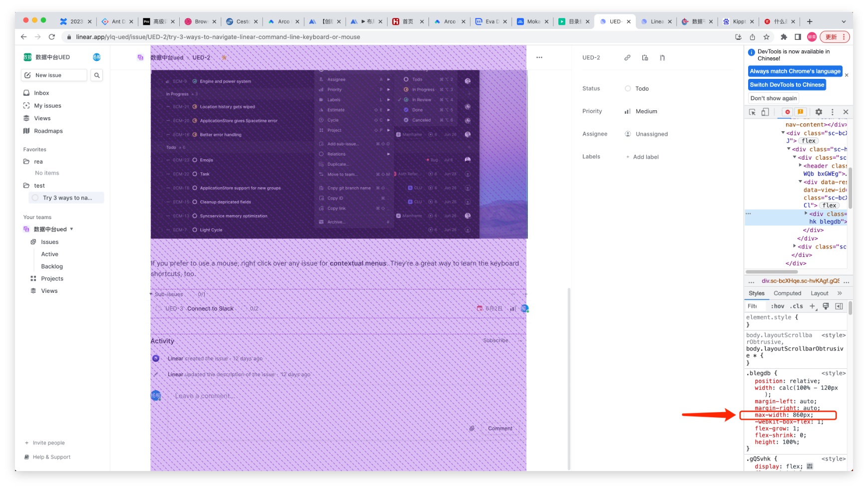Click the DevTools elements horizontal scrollbar
The image size is (868, 489).
coord(771,272)
